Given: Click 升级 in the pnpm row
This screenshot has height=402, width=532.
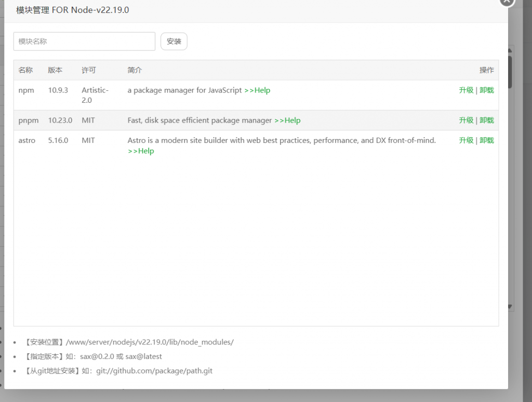Looking at the screenshot, I should pyautogui.click(x=466, y=120).
